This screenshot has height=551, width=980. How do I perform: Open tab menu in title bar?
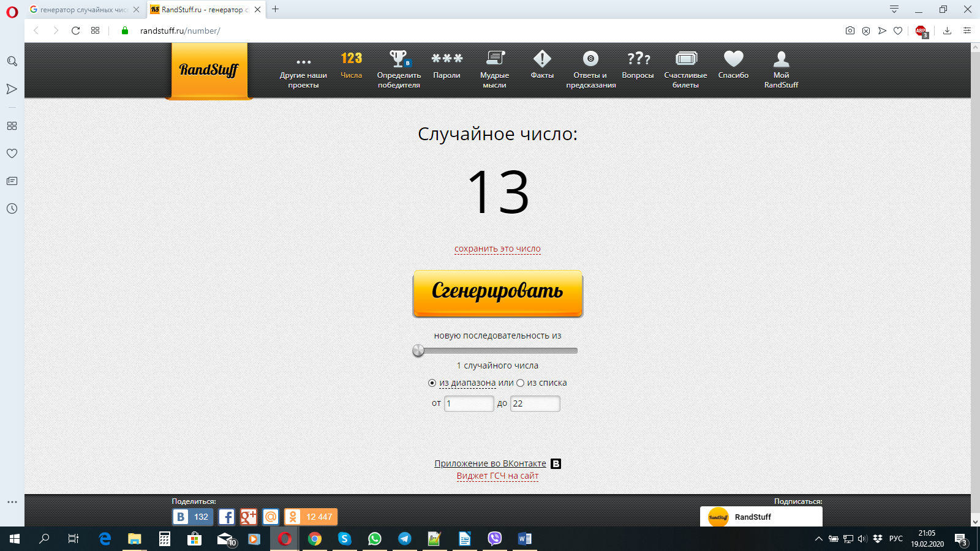point(894,9)
